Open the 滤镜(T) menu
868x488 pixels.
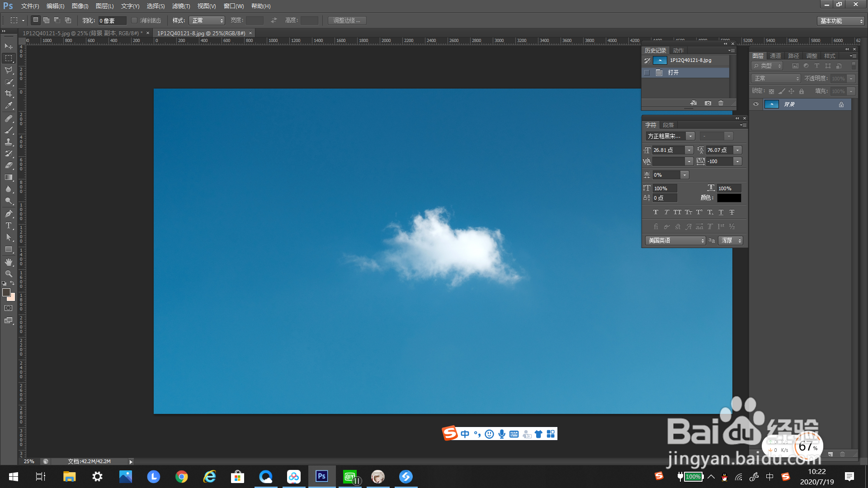pos(181,6)
